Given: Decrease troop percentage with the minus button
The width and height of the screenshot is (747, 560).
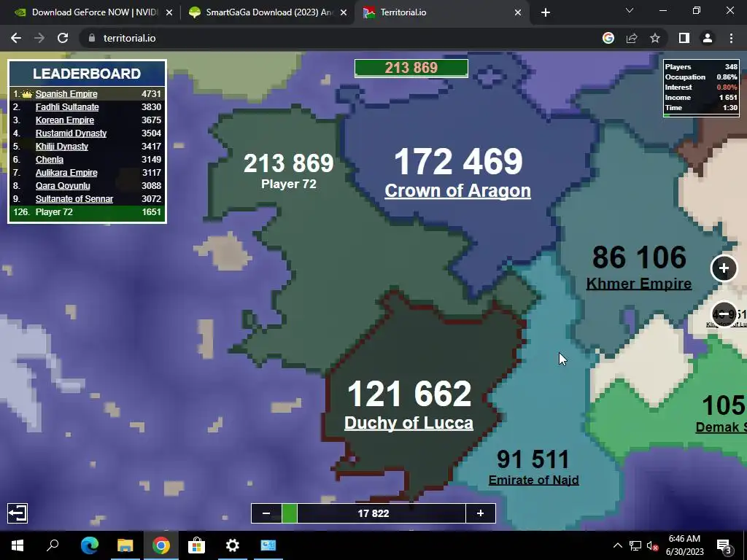Looking at the screenshot, I should click(x=266, y=513).
